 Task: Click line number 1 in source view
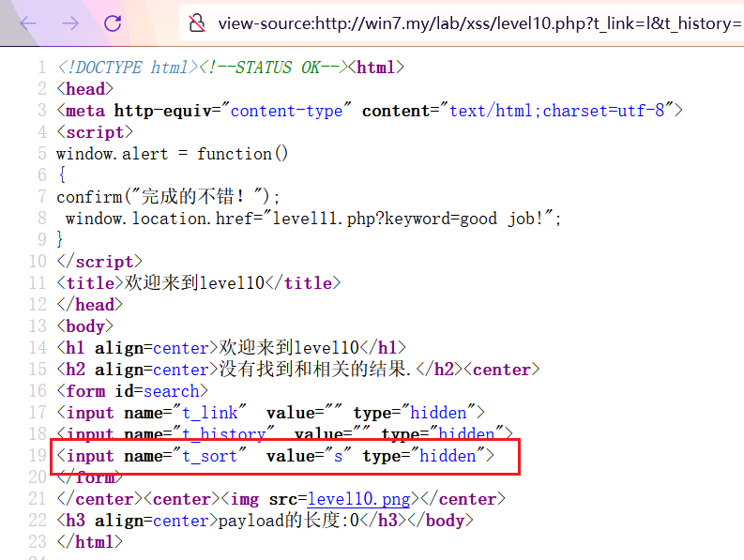point(41,68)
